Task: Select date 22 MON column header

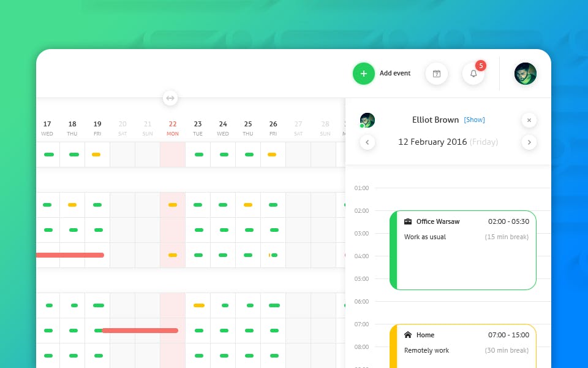Action: pos(173,128)
